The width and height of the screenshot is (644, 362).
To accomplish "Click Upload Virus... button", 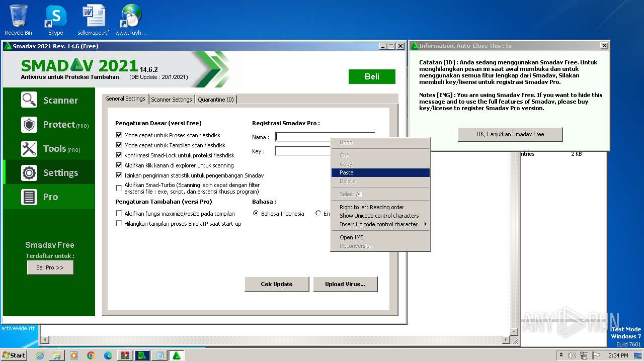I will (x=345, y=284).
